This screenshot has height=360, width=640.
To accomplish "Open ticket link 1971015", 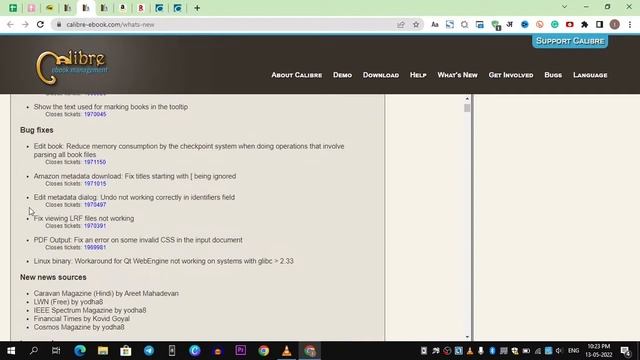I will [x=95, y=184].
